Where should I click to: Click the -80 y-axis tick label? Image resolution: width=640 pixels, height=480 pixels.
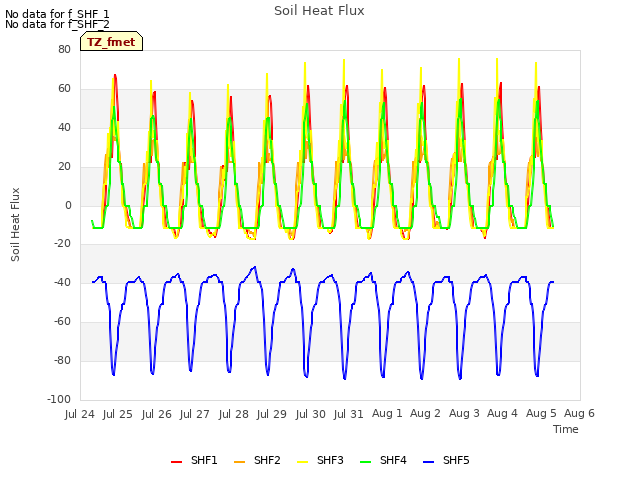click(62, 361)
